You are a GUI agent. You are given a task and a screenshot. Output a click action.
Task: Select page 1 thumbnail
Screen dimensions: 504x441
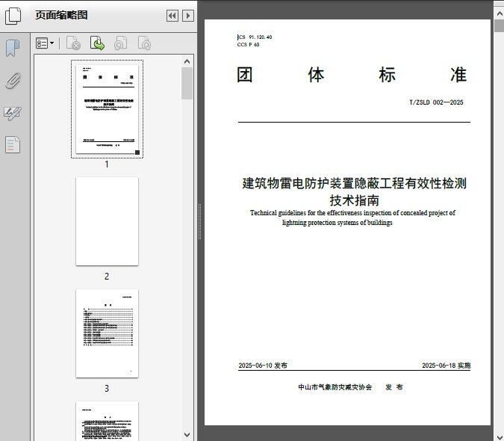pyautogui.click(x=107, y=109)
